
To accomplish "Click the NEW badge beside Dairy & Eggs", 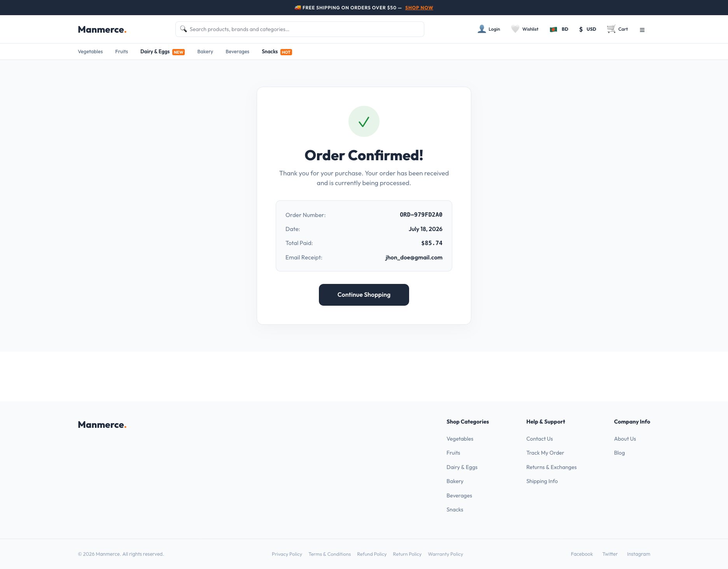I will coord(178,52).
